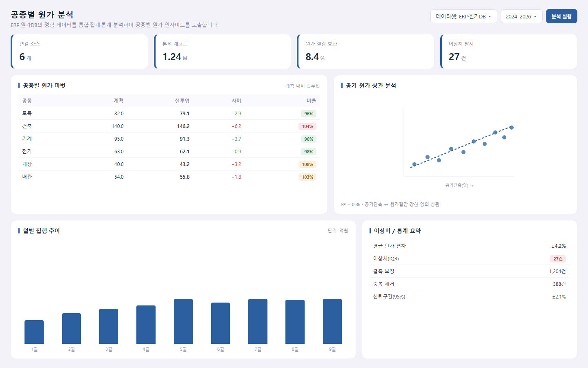
Task: Click the 108% ratio badge for 계장
Action: (x=307, y=164)
